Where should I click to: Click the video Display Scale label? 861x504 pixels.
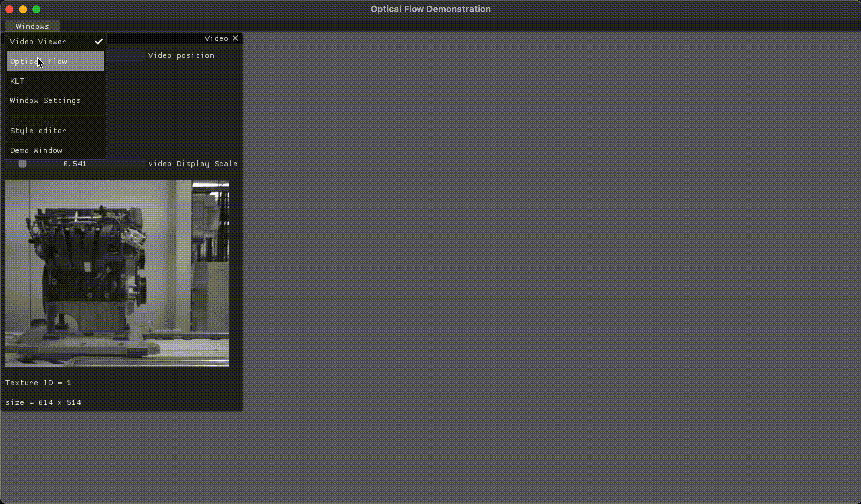coord(193,164)
